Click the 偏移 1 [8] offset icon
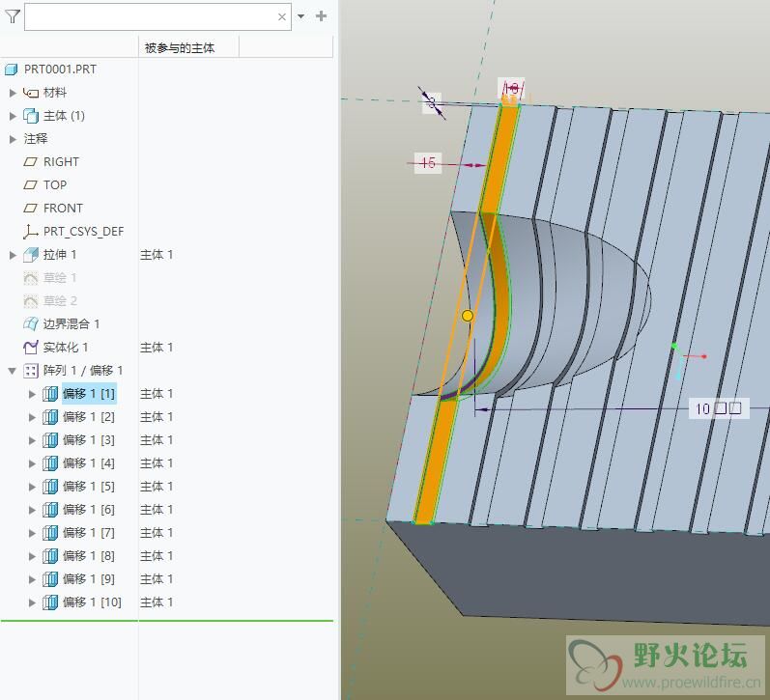The height and width of the screenshot is (700, 770). click(x=50, y=556)
